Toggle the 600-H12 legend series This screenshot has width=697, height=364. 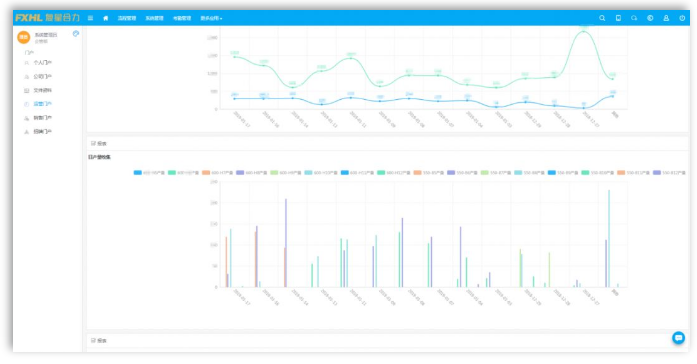[393, 172]
